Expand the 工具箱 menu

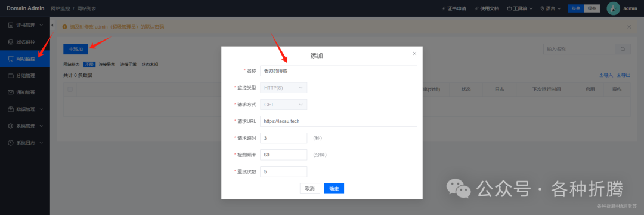click(520, 8)
